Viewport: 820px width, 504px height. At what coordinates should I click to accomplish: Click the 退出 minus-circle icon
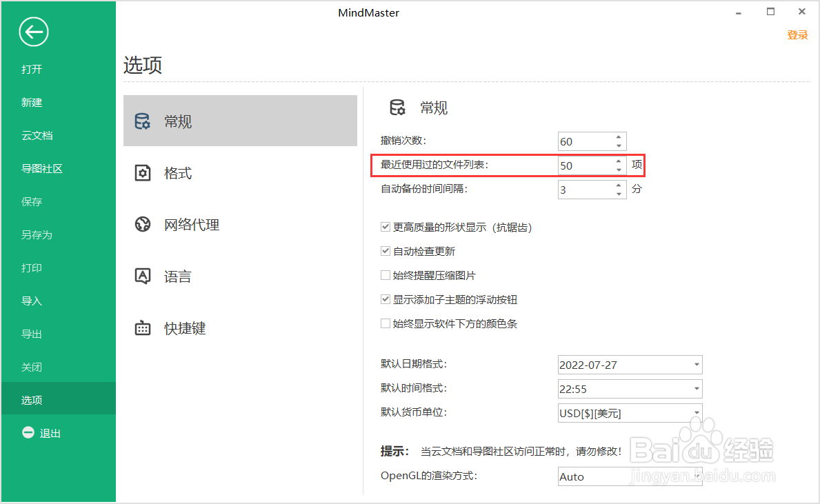(x=28, y=432)
